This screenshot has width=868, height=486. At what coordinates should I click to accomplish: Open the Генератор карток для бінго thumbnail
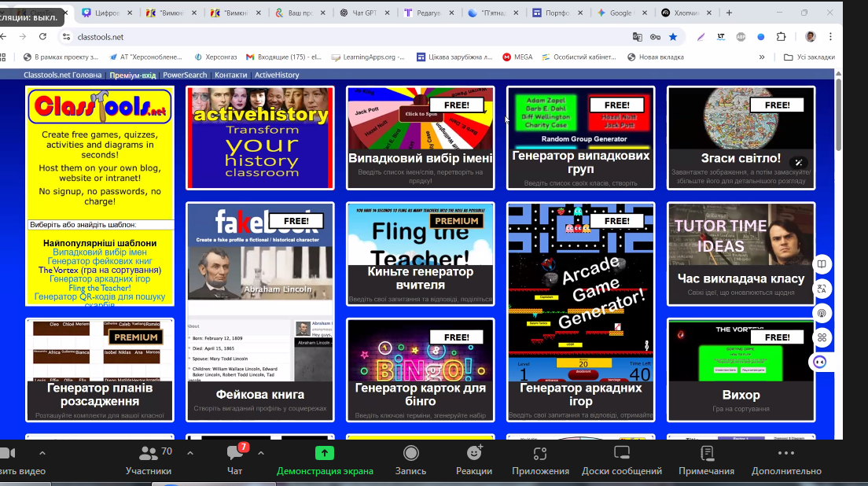pos(421,370)
